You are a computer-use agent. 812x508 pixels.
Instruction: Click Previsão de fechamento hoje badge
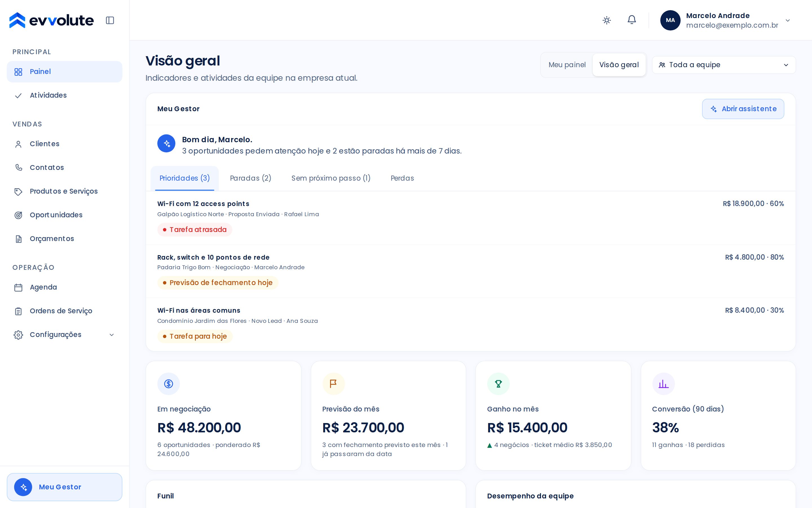pos(218,283)
